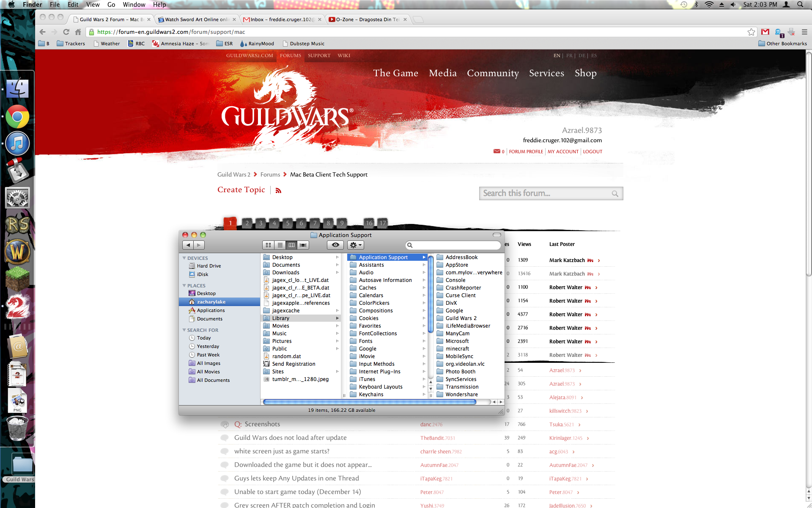Open the forum messages envelope icon

497,152
